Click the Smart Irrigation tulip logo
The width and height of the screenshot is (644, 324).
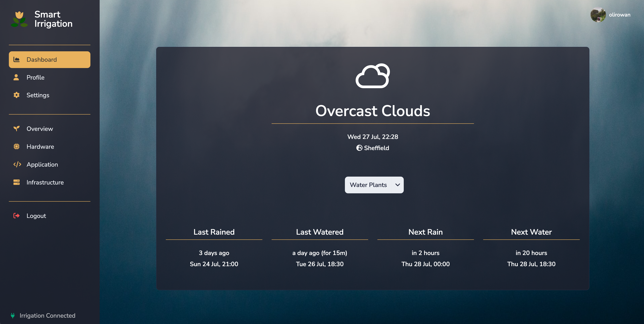19,19
